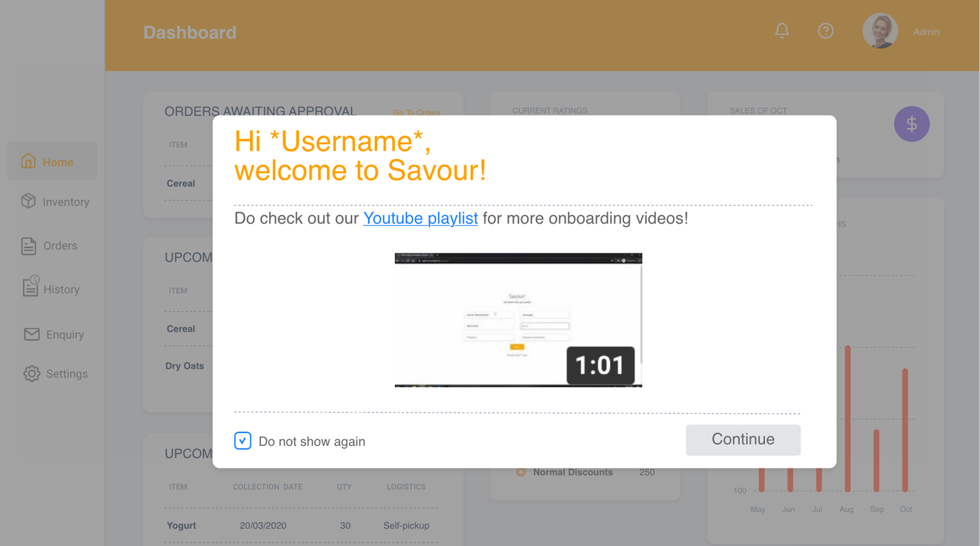The width and height of the screenshot is (980, 546).
Task: Click the Yogurt quantity 30
Action: (x=345, y=525)
